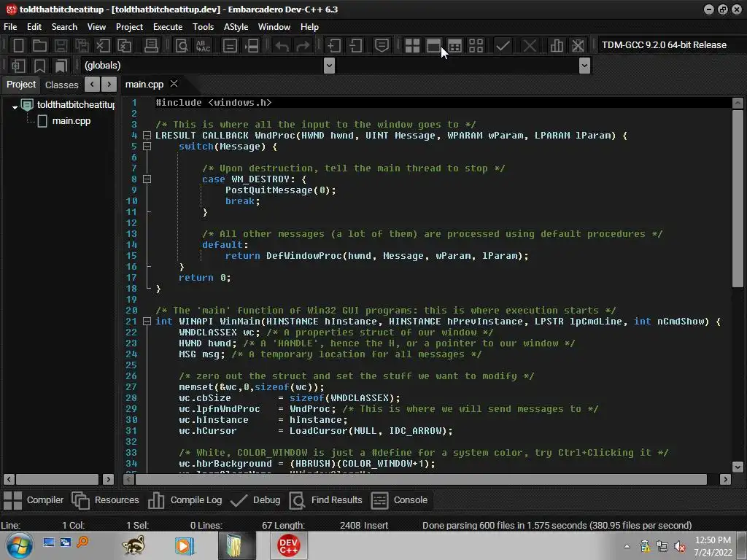This screenshot has width=747, height=560.
Task: Collapse the switch block fold at line 5
Action: coord(147,147)
